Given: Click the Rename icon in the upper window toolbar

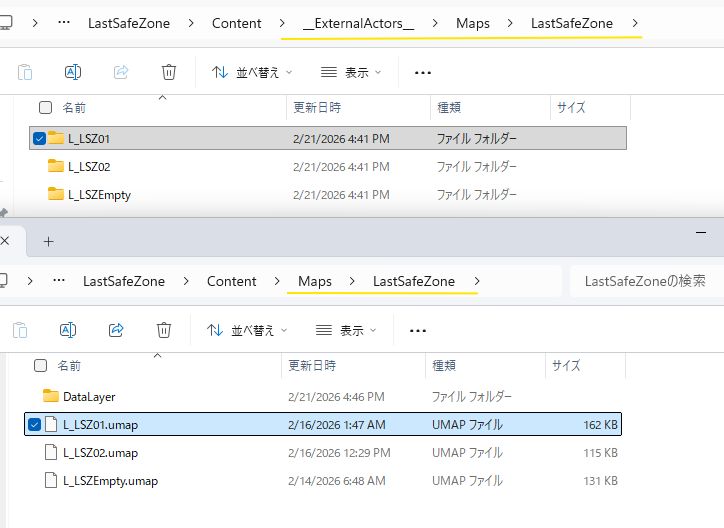Looking at the screenshot, I should click(73, 72).
